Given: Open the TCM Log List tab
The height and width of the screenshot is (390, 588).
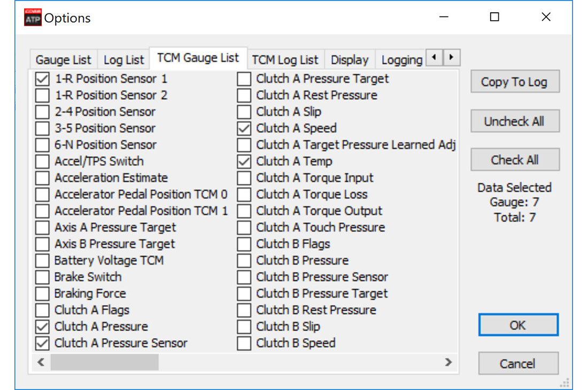Looking at the screenshot, I should [x=285, y=59].
